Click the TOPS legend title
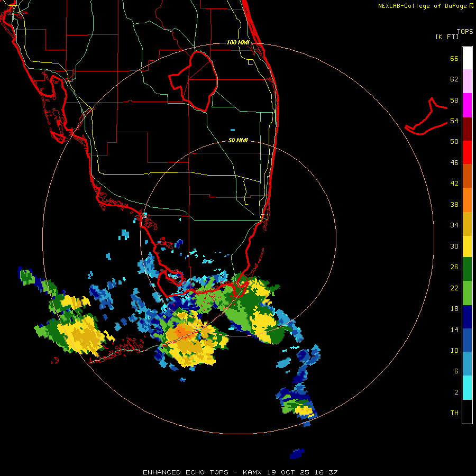The image size is (476, 476). click(x=465, y=31)
